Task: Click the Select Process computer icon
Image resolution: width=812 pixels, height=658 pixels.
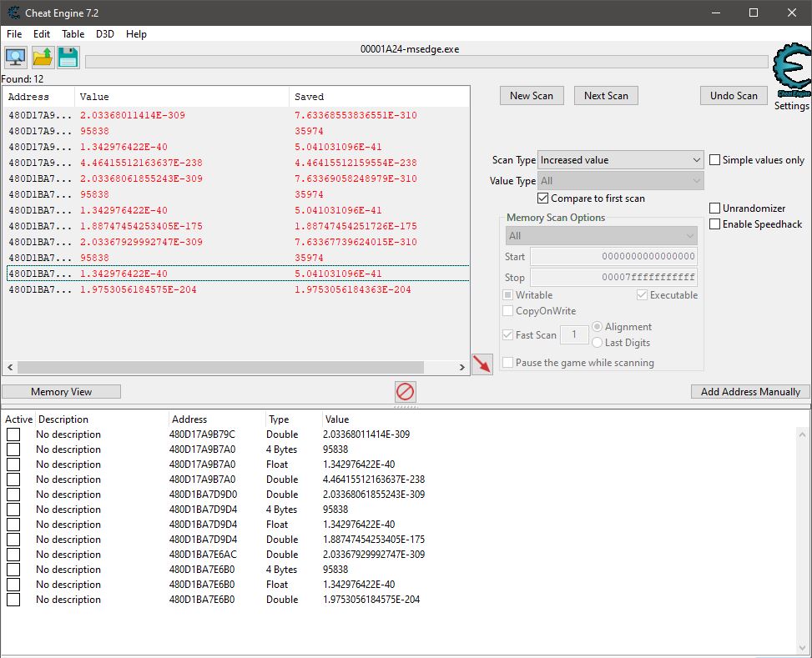Action: [x=15, y=58]
